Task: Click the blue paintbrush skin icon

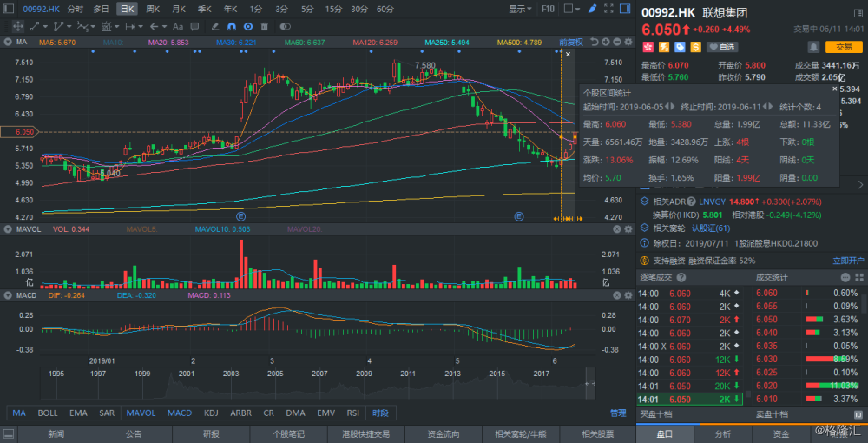Action: point(592,9)
